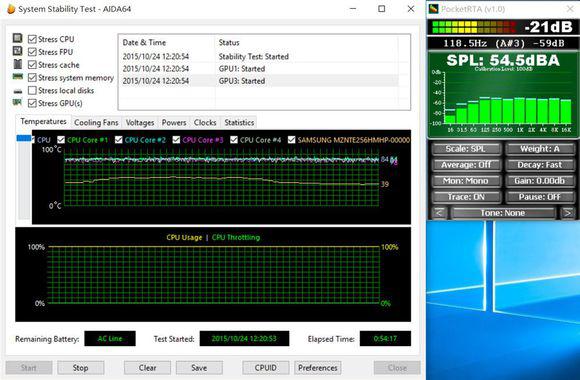Toggle the Stress system memory checkbox
The height and width of the screenshot is (380, 580).
(32, 78)
